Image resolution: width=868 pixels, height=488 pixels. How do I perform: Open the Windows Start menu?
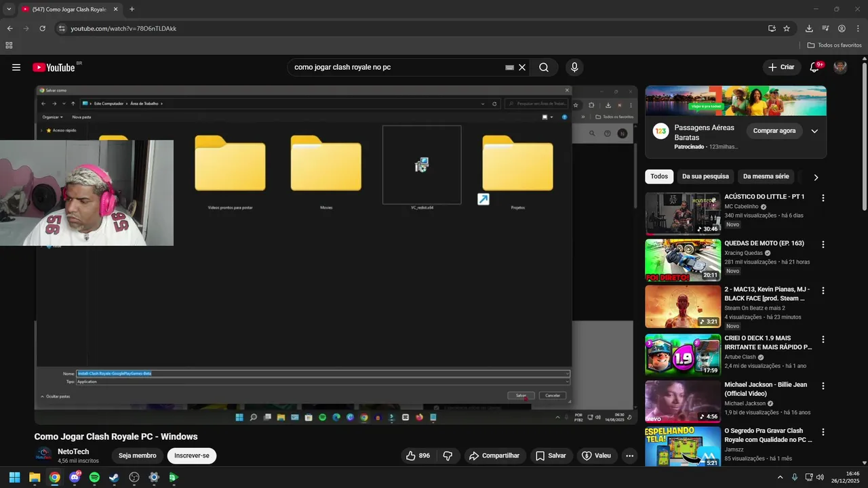pyautogui.click(x=14, y=477)
